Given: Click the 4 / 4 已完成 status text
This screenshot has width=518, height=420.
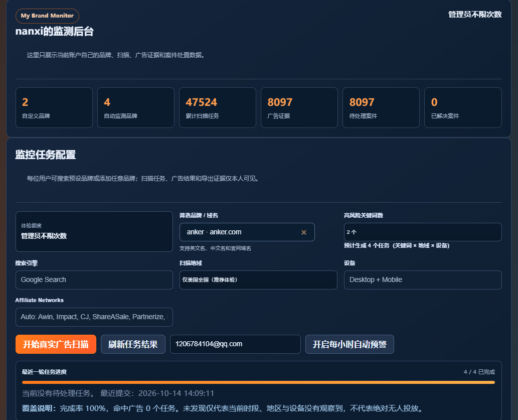Looking at the screenshot, I should pos(479,372).
